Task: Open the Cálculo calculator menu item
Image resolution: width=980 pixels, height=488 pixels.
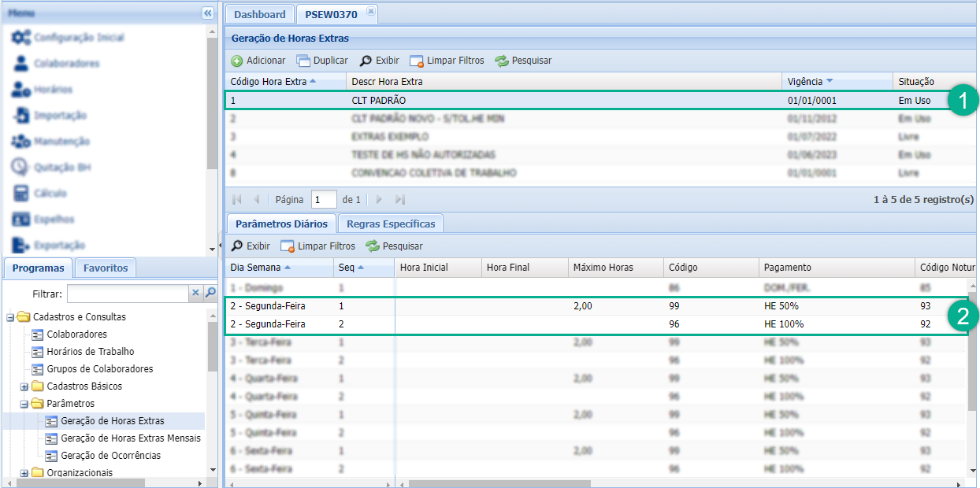Action: click(x=21, y=194)
